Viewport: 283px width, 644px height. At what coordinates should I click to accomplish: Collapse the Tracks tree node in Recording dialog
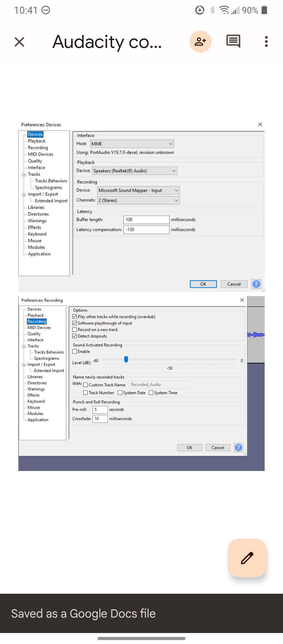[x=24, y=346]
